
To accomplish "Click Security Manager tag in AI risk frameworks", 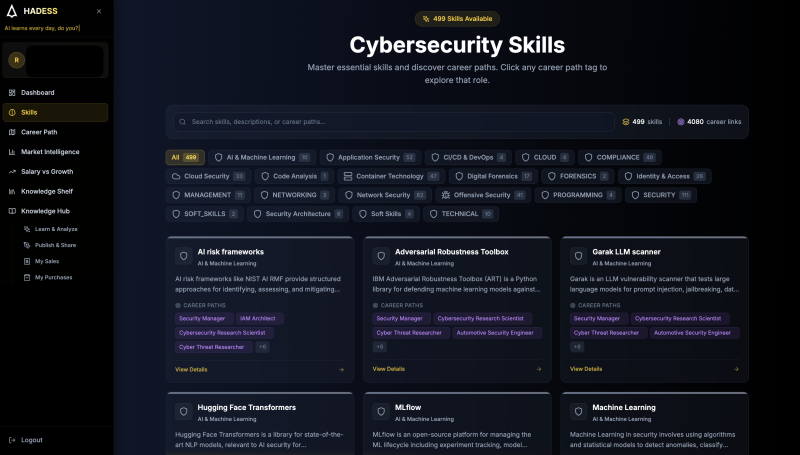I will tap(202, 319).
